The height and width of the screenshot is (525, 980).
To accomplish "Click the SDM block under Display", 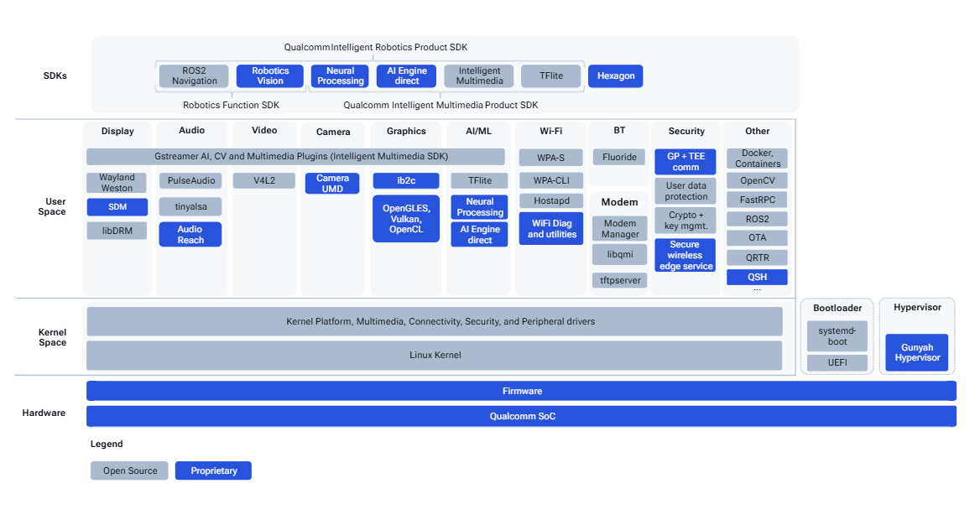I will (117, 207).
